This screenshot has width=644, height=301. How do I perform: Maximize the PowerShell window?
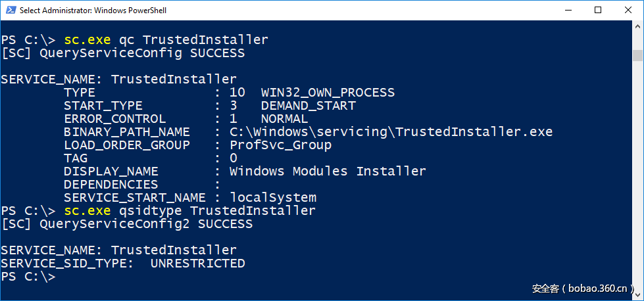click(598, 10)
